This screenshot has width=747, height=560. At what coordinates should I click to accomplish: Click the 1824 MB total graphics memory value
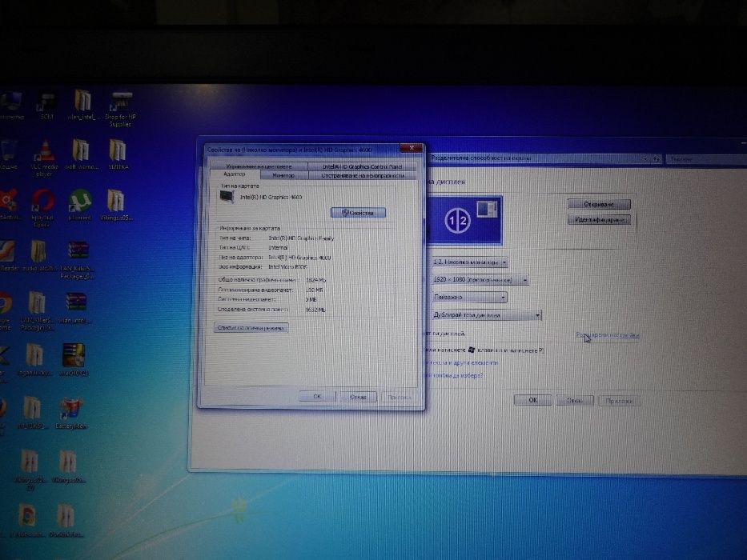tap(316, 280)
